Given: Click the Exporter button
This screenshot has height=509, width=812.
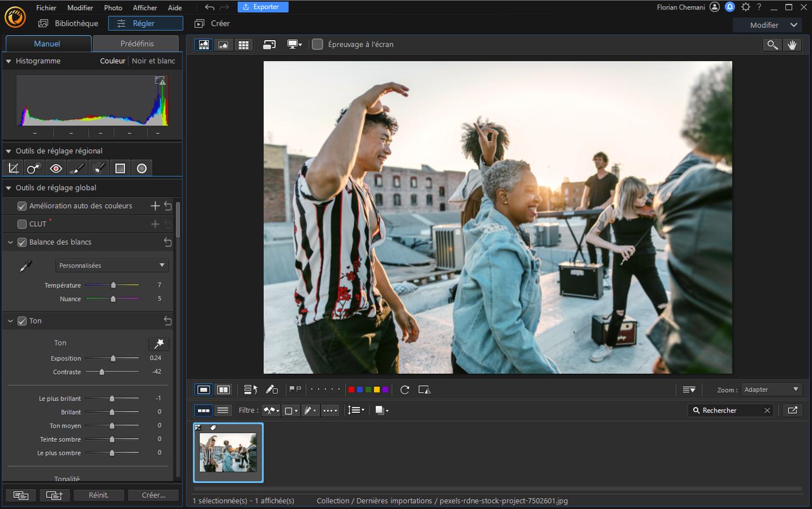Looking at the screenshot, I should point(263,7).
